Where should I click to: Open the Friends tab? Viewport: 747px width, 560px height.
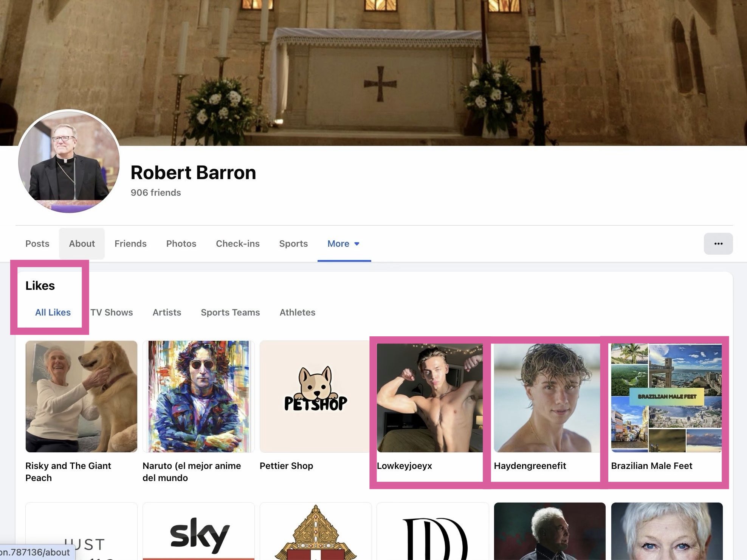[x=130, y=244]
